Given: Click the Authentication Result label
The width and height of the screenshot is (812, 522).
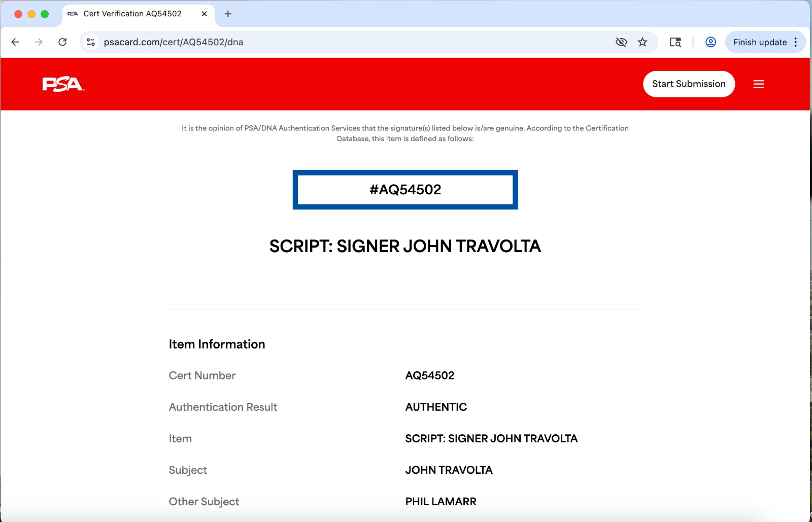Looking at the screenshot, I should [223, 407].
